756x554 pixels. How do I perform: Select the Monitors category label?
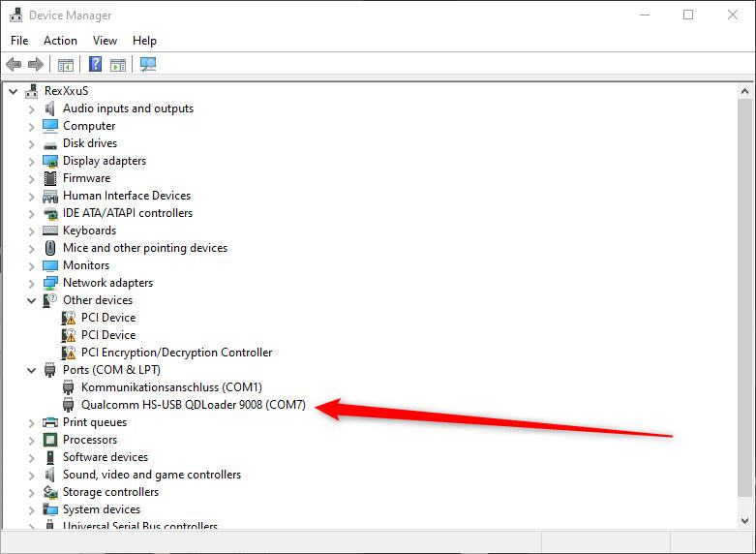tap(86, 265)
